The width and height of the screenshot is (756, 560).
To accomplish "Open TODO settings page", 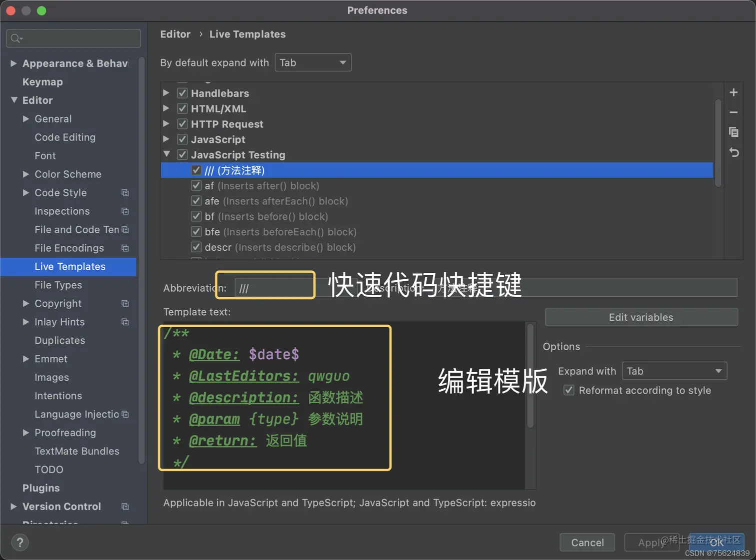I will coord(49,470).
